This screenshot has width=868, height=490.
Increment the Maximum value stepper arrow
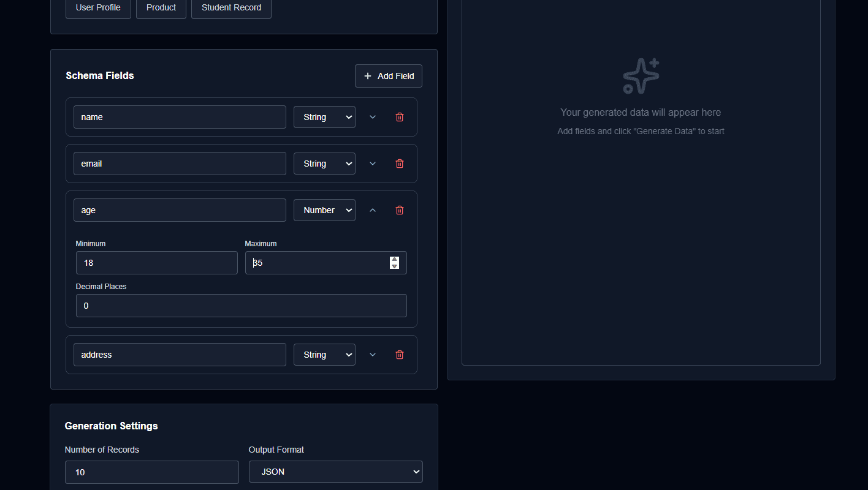(394, 259)
